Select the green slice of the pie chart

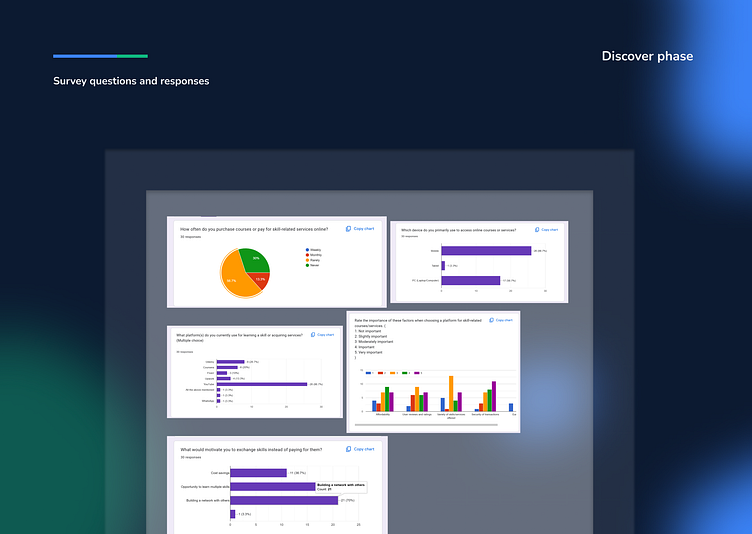coord(255,261)
